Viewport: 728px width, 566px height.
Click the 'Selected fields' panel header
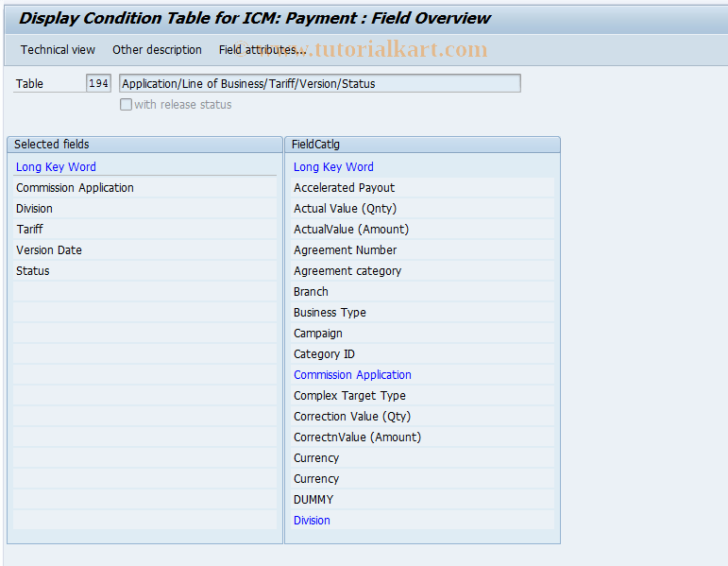(x=144, y=145)
